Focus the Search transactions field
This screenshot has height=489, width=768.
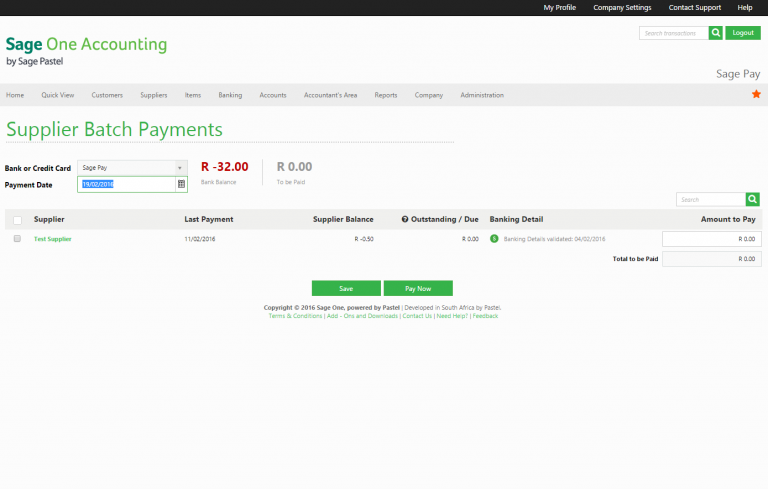click(673, 33)
